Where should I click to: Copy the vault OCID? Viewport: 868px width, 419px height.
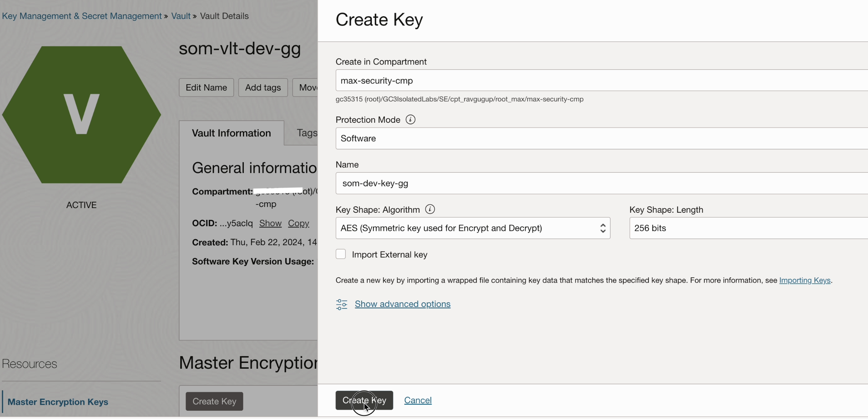click(x=298, y=223)
